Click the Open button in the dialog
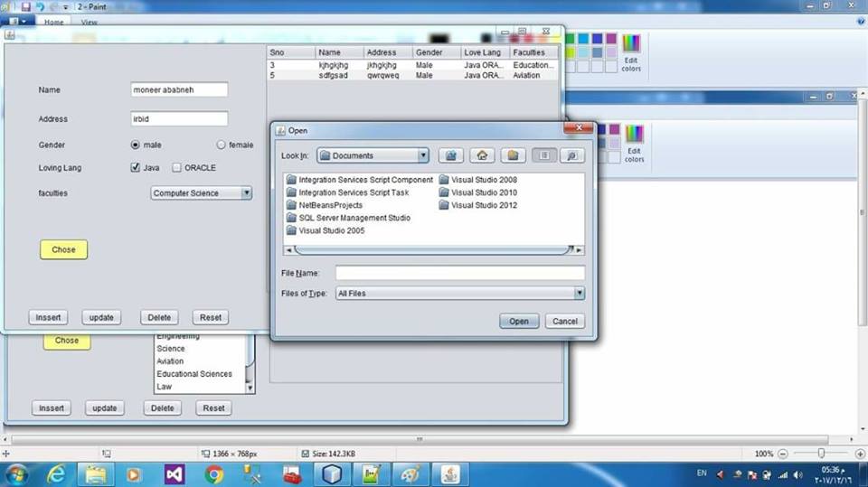 pyautogui.click(x=519, y=321)
